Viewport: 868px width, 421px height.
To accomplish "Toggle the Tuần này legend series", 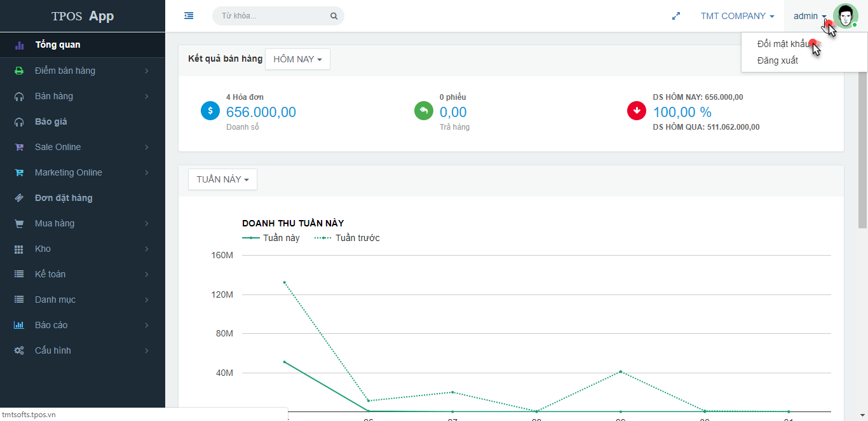I will pyautogui.click(x=271, y=238).
